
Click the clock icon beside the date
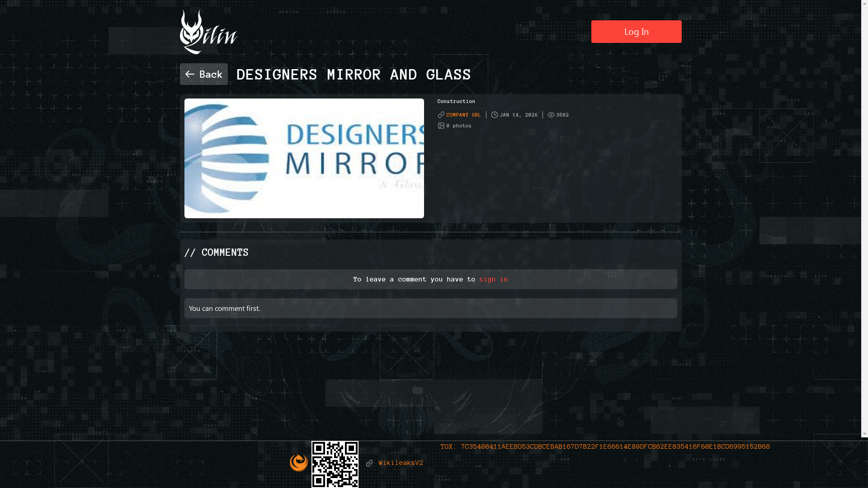tap(495, 115)
